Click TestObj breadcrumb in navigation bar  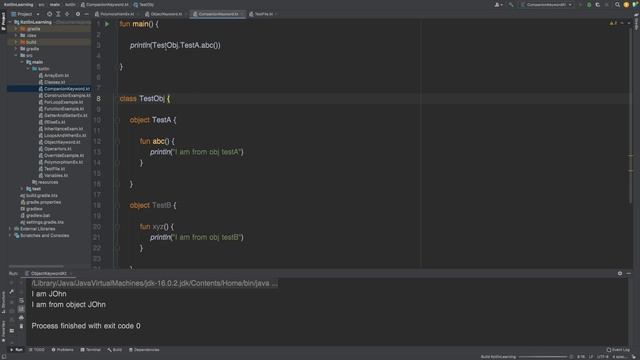tap(144, 4)
